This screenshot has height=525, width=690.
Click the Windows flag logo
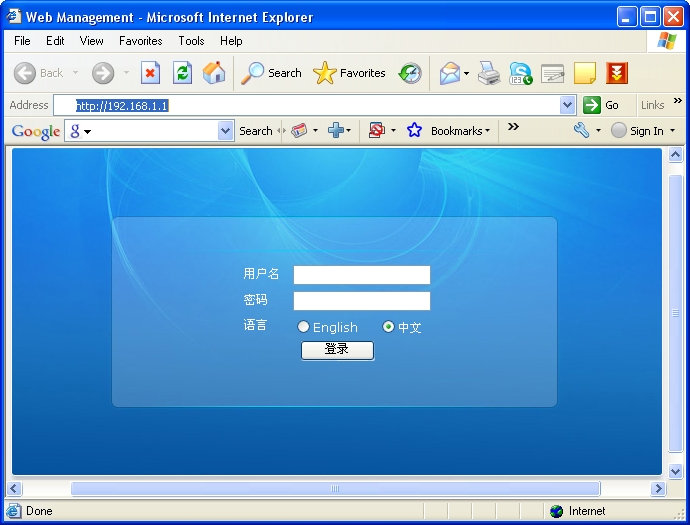pyautogui.click(x=667, y=41)
